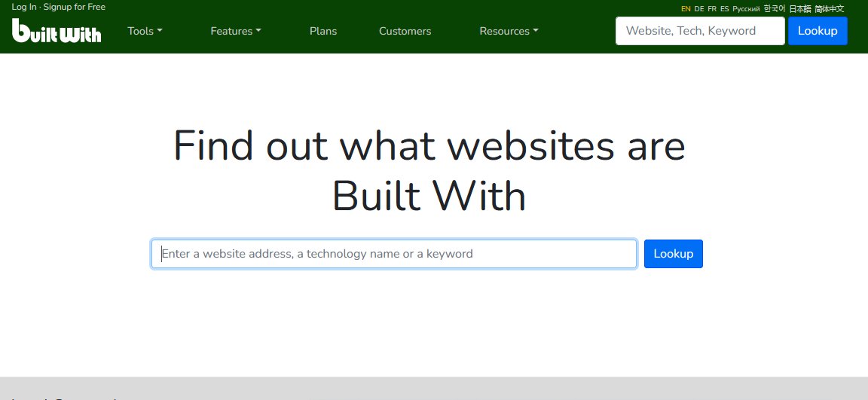Expand the Tools dropdown menu
Image resolution: width=868 pixels, height=400 pixels.
[x=145, y=31]
